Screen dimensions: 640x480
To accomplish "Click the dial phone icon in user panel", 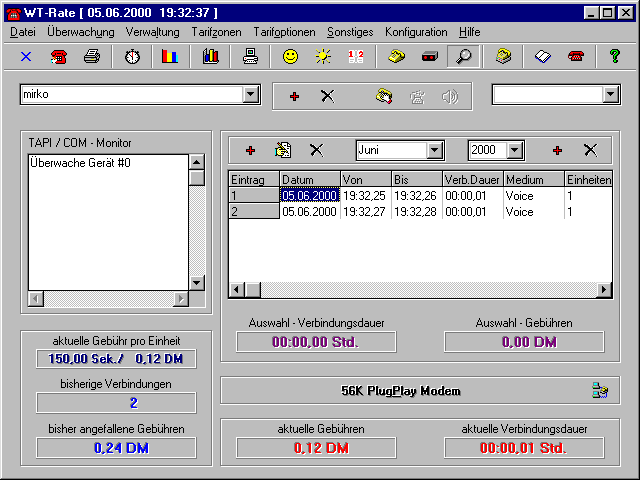I will pyautogui.click(x=384, y=97).
